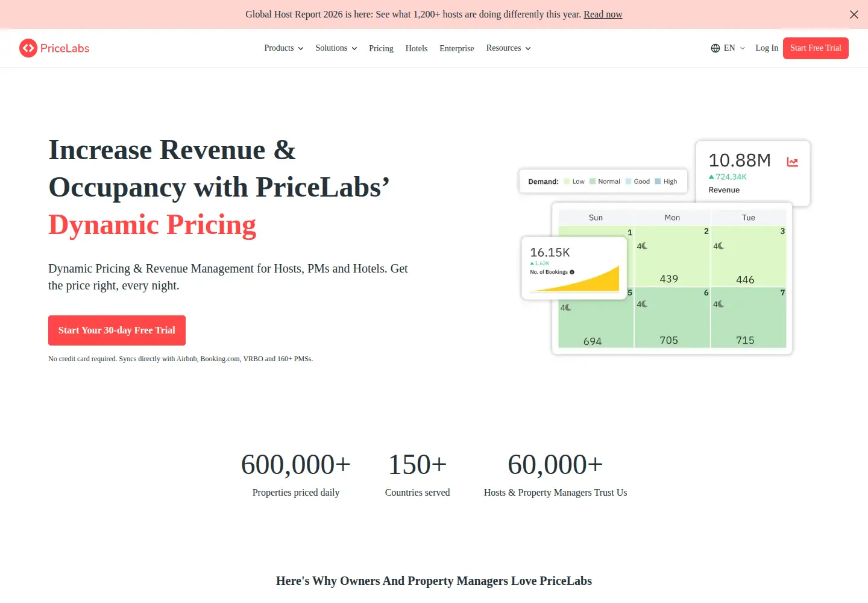Click the Start Free Trial header button

[x=816, y=48]
